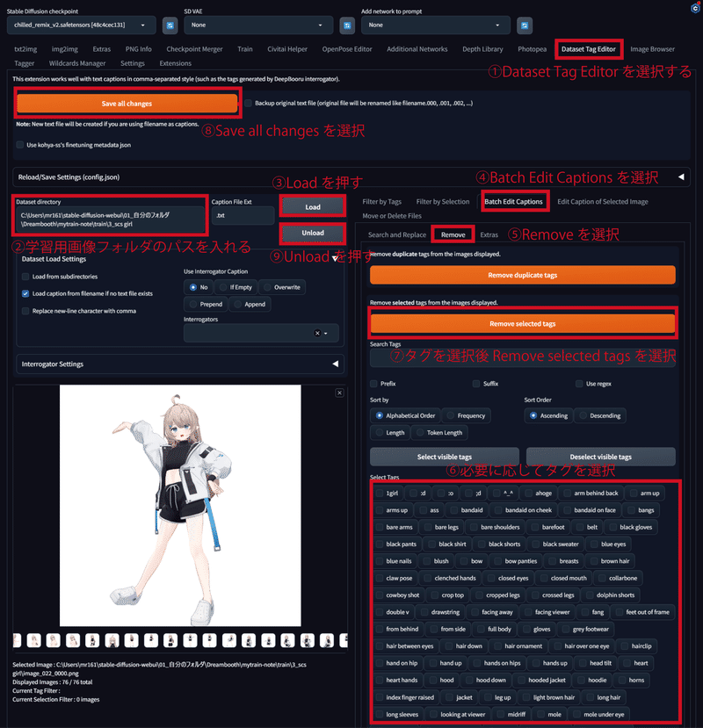Open Edit Caption of Selected Image tab
The height and width of the screenshot is (728, 703).
coord(603,201)
